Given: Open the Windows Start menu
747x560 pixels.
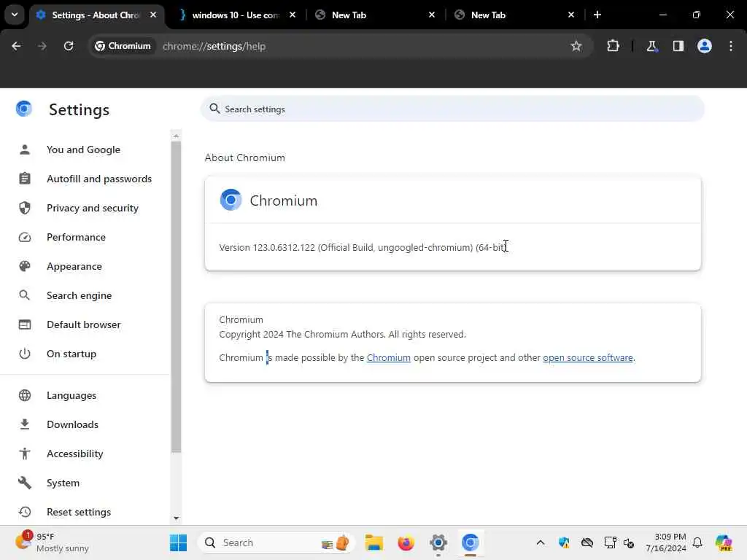Looking at the screenshot, I should [x=179, y=542].
